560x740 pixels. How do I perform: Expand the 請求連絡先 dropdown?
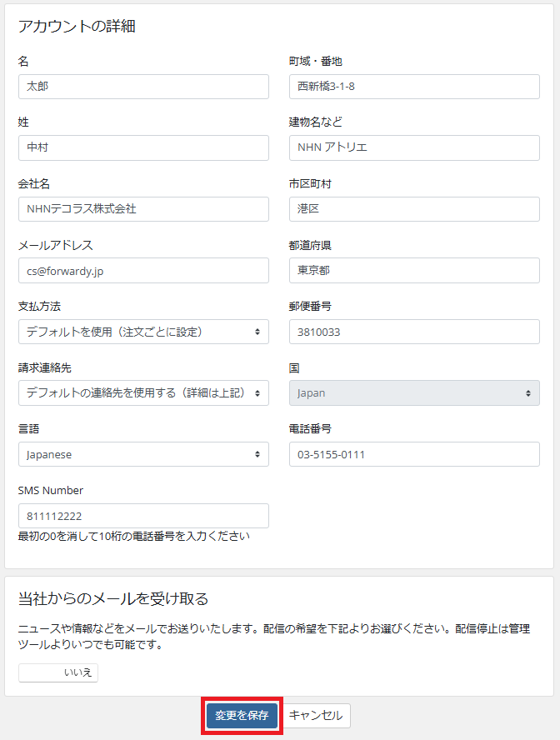[143, 393]
